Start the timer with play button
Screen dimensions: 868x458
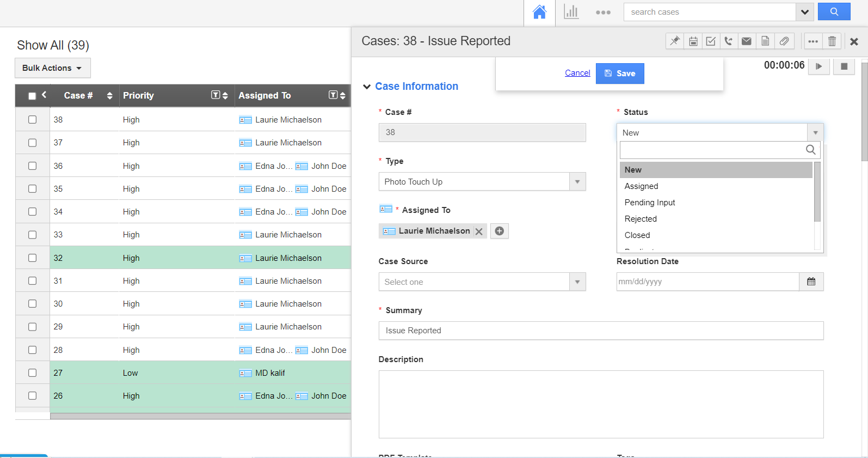(x=818, y=66)
